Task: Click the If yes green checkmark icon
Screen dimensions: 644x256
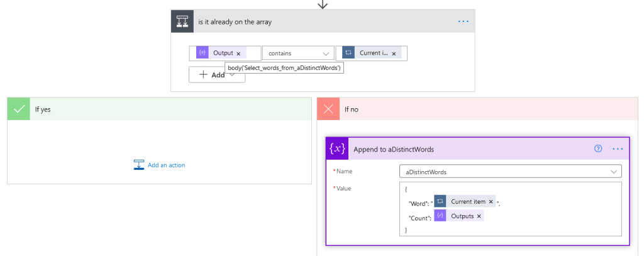Action: click(19, 109)
